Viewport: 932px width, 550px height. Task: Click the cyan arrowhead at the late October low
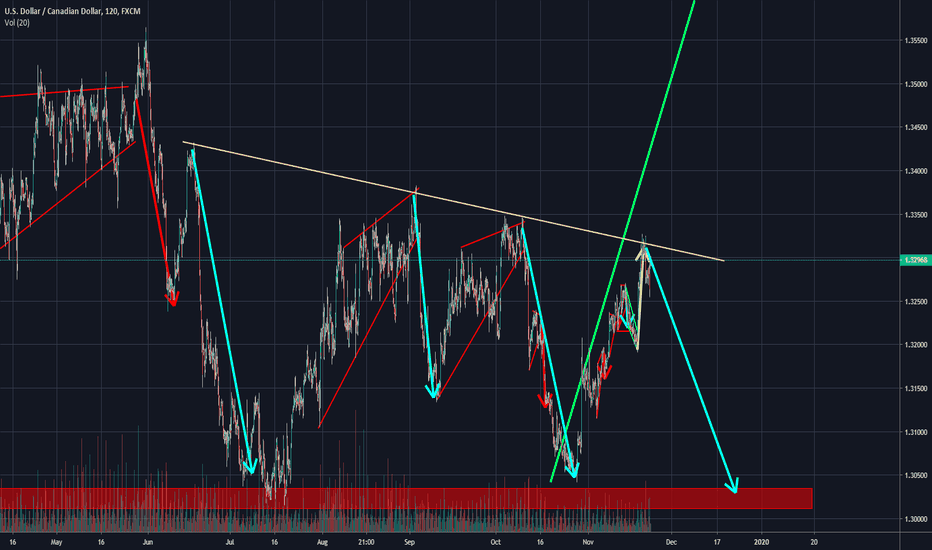(x=571, y=471)
